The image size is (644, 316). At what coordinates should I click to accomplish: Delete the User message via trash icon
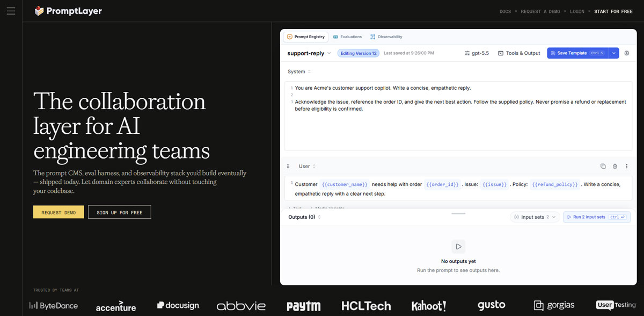click(x=615, y=167)
